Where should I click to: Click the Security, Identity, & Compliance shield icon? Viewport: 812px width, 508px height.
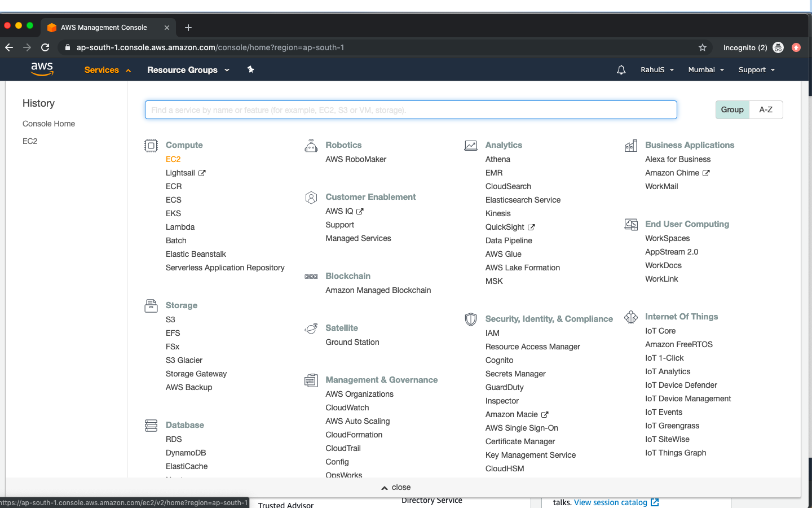471,319
